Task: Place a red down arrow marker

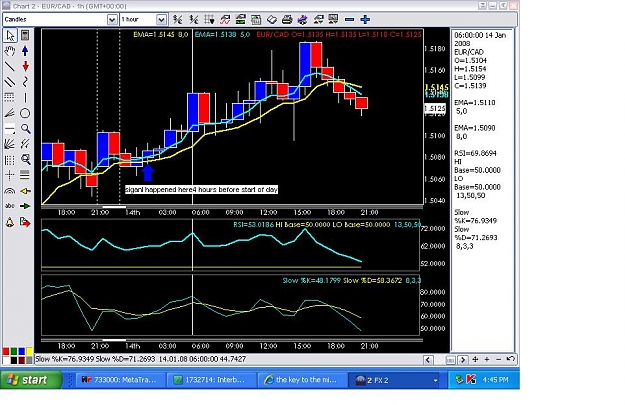Action: pyautogui.click(x=25, y=67)
